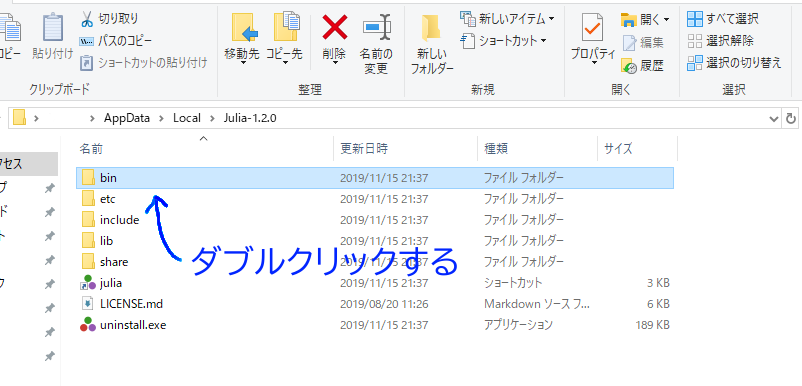Viewport: 802px width, 386px height.
Task: Click Invert selection (選択の切り替え)
Action: tap(734, 63)
